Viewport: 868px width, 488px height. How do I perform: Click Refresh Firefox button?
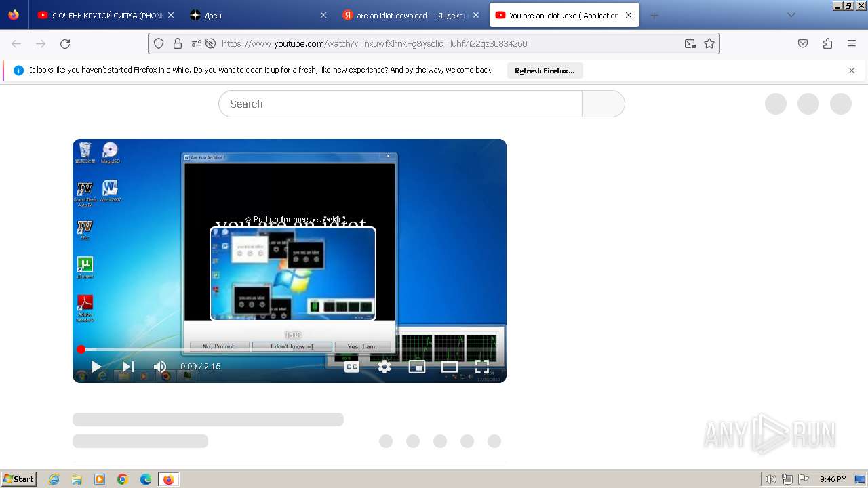pos(545,70)
